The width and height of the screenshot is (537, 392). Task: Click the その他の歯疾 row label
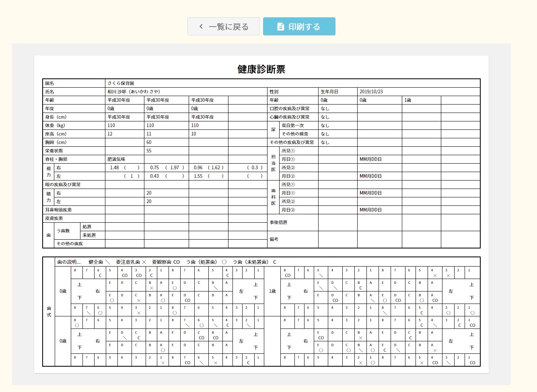pyautogui.click(x=70, y=244)
